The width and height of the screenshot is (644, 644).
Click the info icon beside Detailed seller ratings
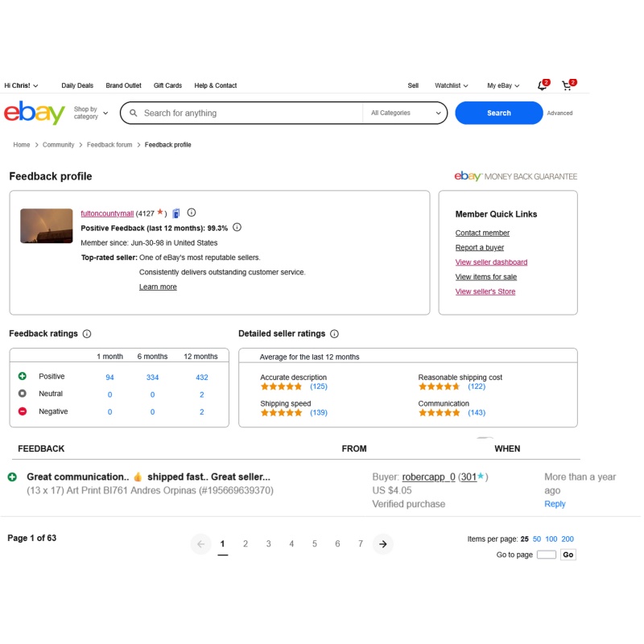(x=334, y=333)
